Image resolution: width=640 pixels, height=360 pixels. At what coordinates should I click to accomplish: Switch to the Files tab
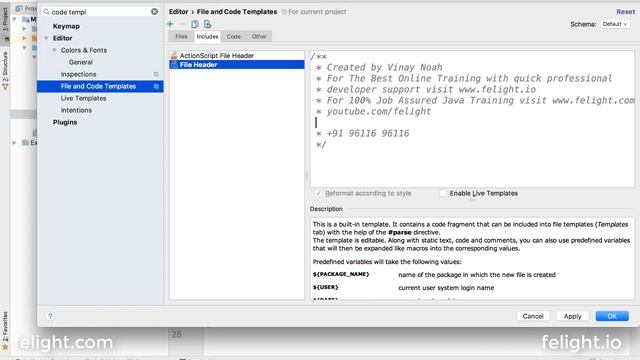181,36
